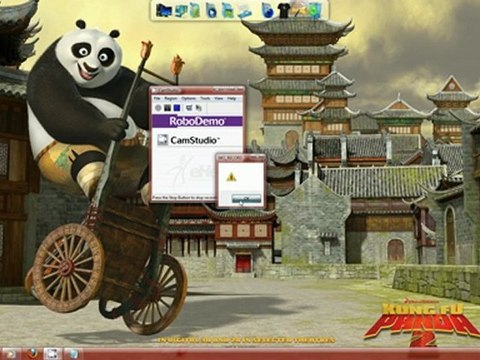The height and width of the screenshot is (360, 480).
Task: Open the media player in the taskbar
Action: 11,354
